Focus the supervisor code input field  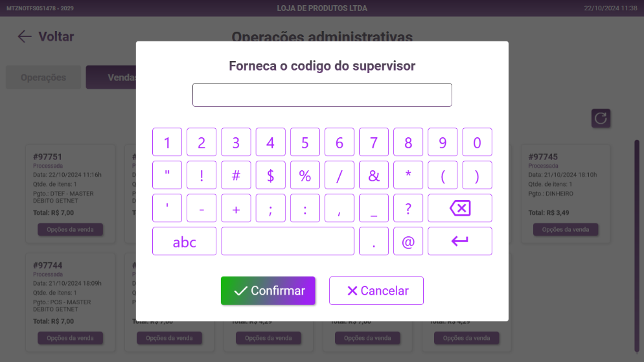click(321, 95)
